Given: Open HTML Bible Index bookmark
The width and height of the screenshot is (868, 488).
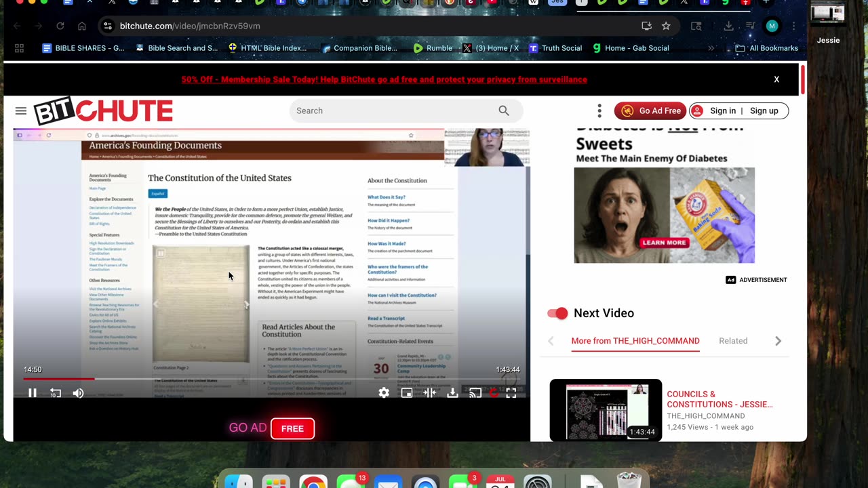Looking at the screenshot, I should [268, 48].
